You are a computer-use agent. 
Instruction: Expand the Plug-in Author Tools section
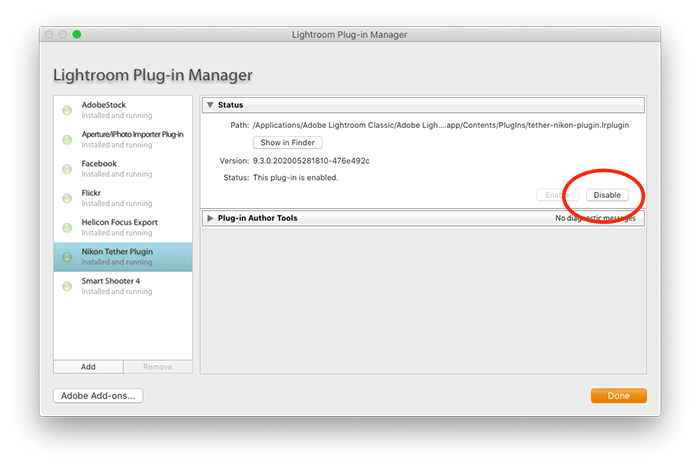pyautogui.click(x=210, y=218)
